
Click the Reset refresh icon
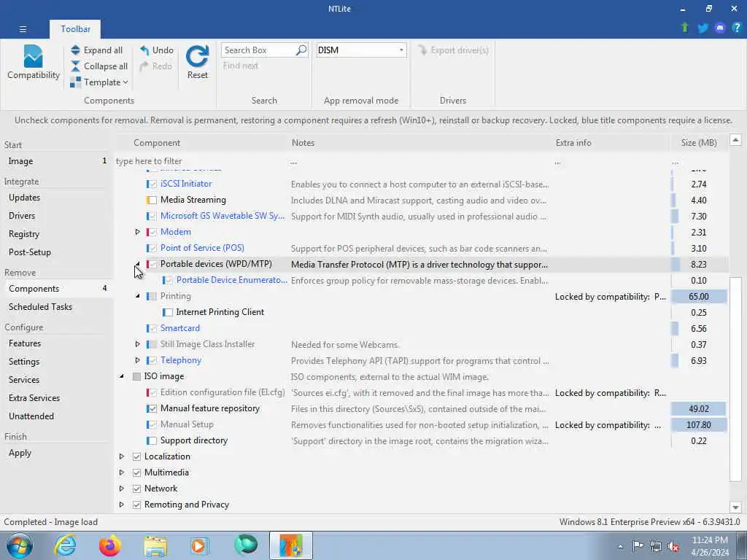197,57
